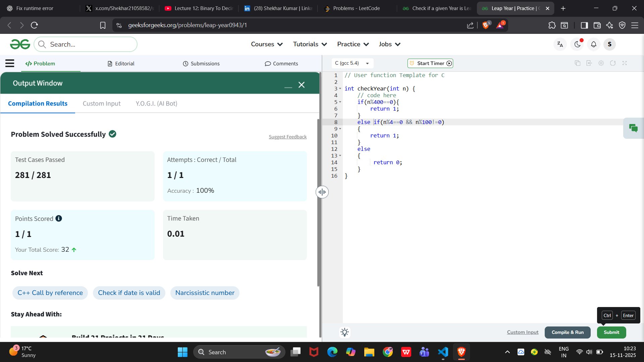Toggle Start Timer button
This screenshot has width=644, height=362.
pos(430,63)
